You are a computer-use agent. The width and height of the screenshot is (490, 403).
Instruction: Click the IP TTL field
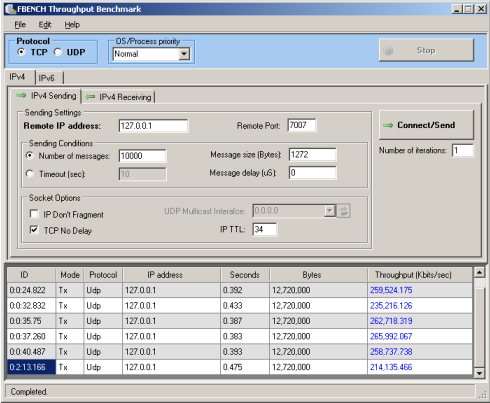[x=264, y=229]
